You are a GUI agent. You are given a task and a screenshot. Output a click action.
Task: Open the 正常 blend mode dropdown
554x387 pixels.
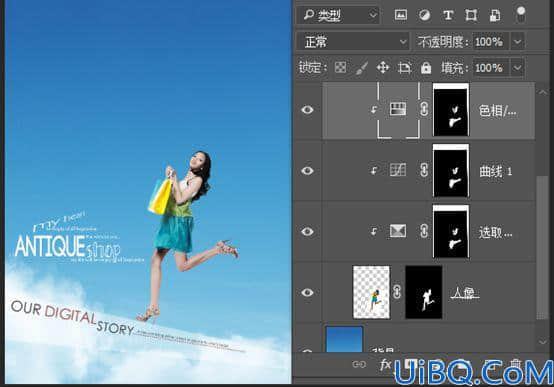353,42
